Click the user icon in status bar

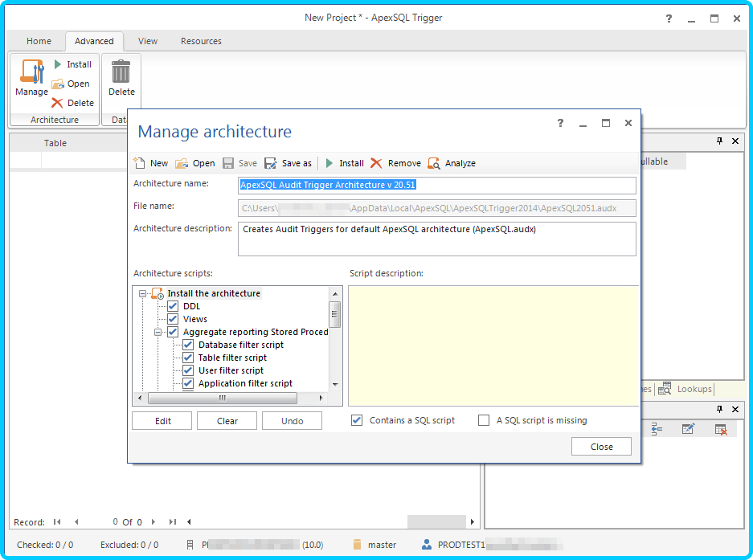pos(427,545)
